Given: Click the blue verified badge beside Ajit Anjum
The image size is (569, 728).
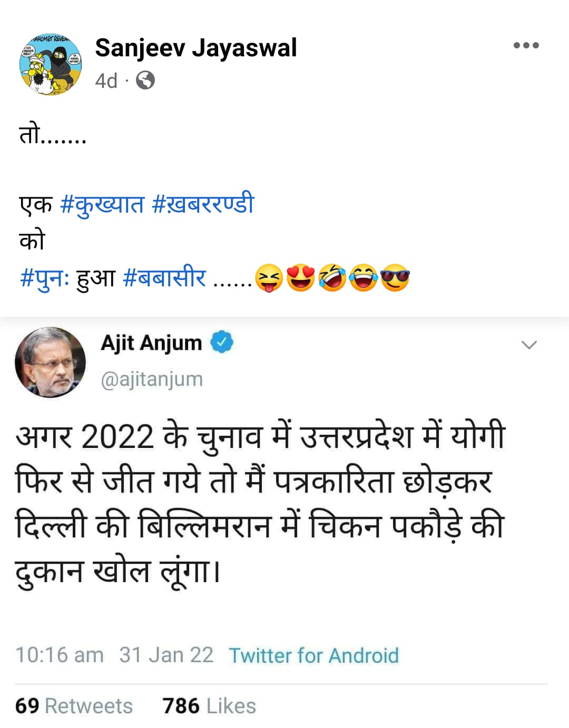Looking at the screenshot, I should 222,342.
